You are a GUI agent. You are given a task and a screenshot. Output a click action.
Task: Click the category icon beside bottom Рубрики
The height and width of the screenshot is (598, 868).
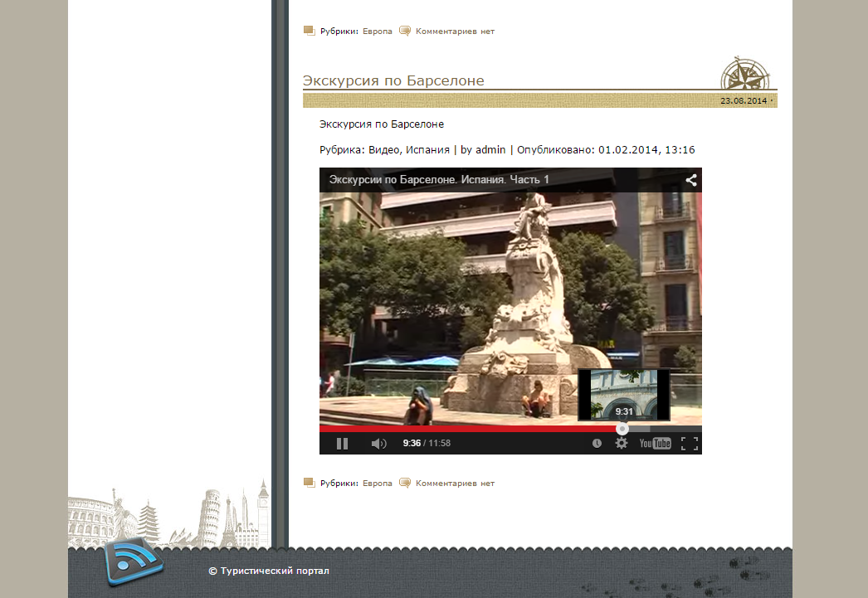(x=310, y=483)
